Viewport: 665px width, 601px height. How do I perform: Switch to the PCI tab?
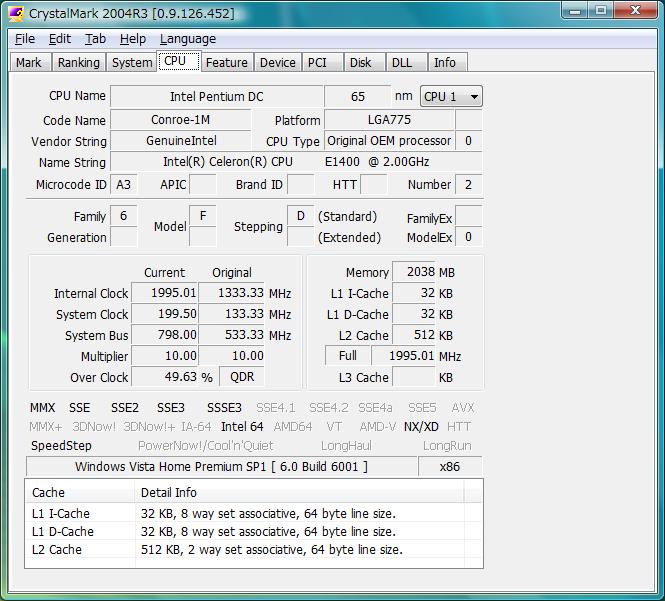coord(322,62)
